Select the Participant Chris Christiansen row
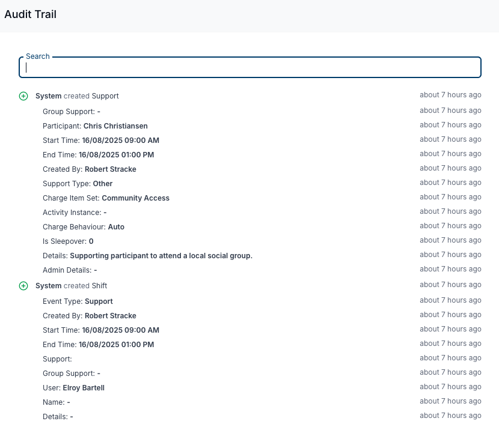Screen dimensions: 499x448 [95, 126]
